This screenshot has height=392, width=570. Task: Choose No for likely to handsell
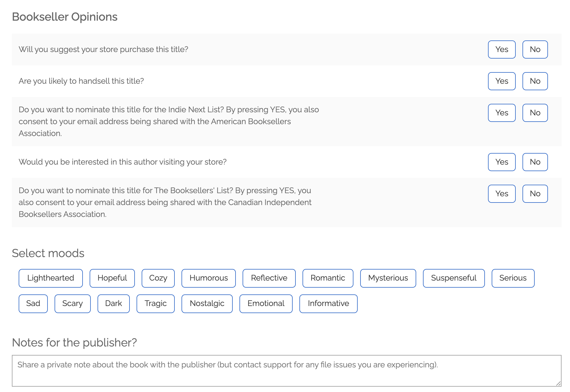point(535,81)
